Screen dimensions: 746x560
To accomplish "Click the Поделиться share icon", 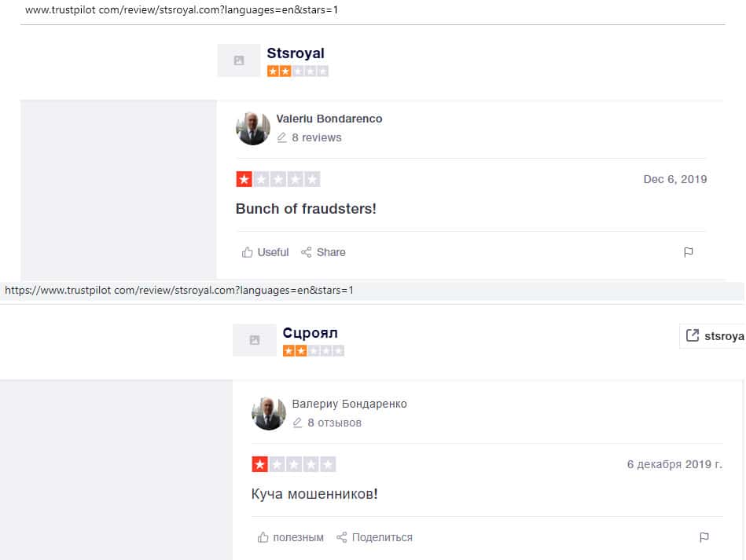I will (x=341, y=537).
